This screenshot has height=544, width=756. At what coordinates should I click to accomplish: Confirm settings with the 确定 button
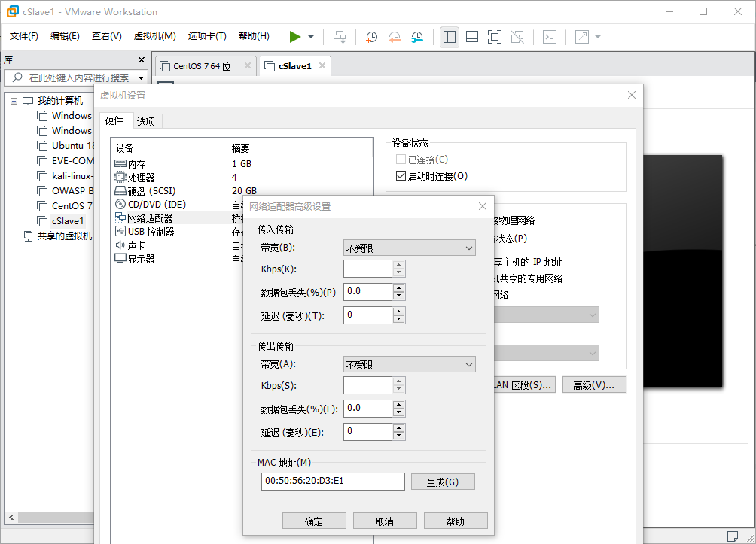(314, 520)
